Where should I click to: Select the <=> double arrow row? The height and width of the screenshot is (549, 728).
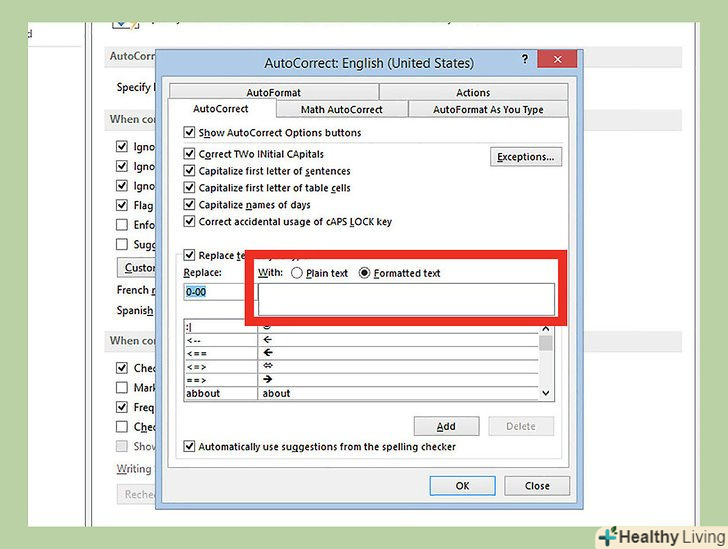pyautogui.click(x=361, y=366)
